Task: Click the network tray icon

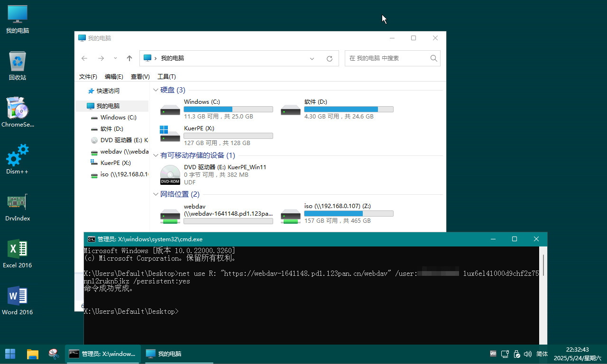Action: [505, 354]
